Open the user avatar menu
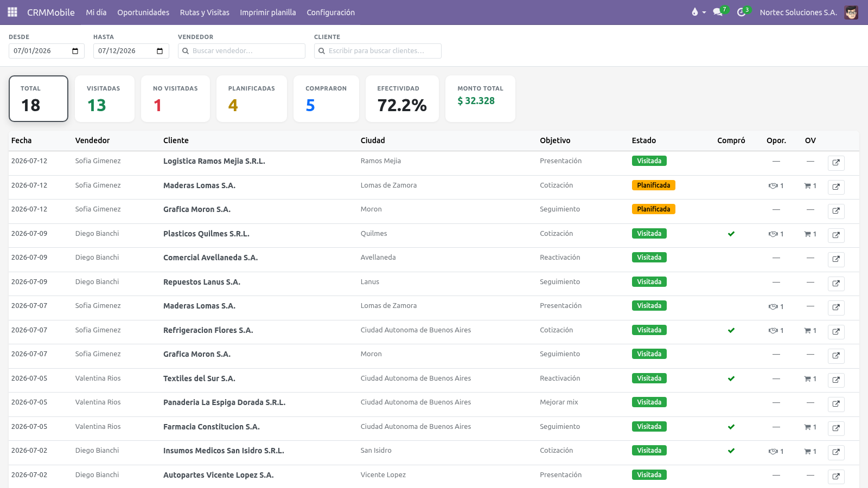The height and width of the screenshot is (488, 868). click(851, 12)
